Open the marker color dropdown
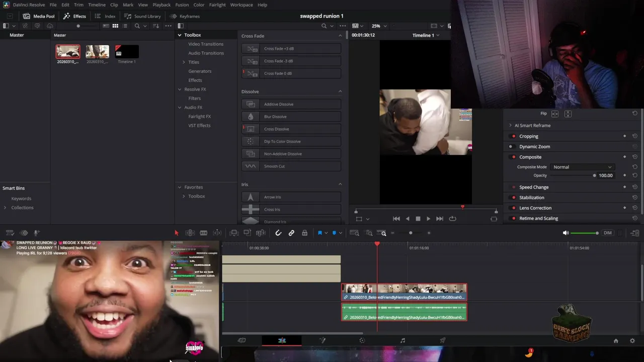The width and height of the screenshot is (644, 362). 340,233
